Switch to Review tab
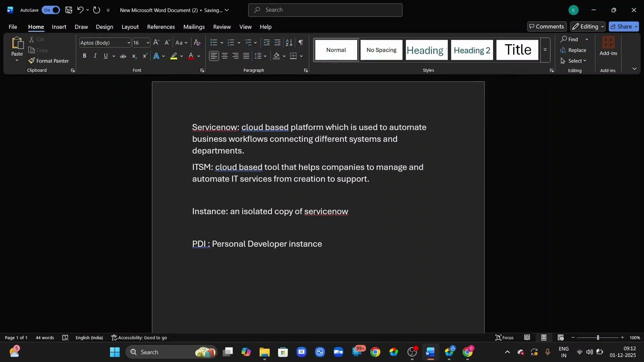644x362 pixels. (222, 27)
